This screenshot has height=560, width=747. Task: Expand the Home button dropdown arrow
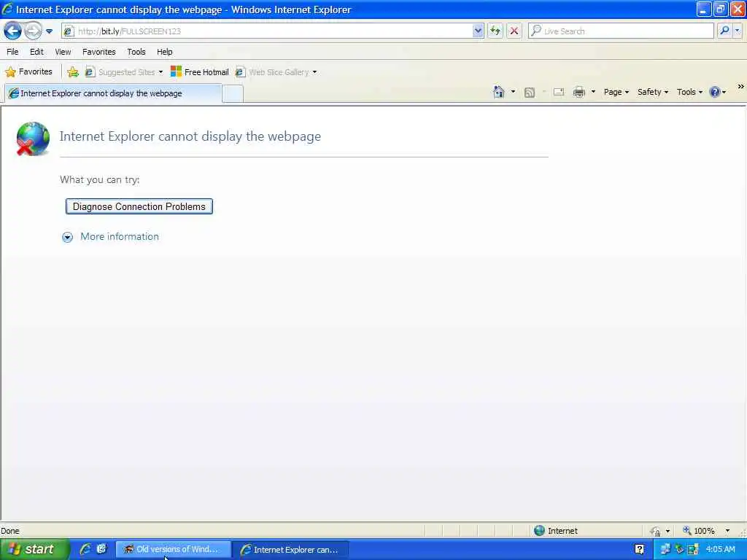pyautogui.click(x=513, y=91)
